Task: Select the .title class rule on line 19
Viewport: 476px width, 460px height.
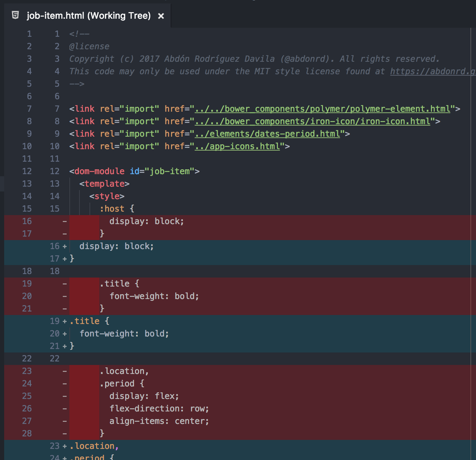Action: tap(84, 321)
